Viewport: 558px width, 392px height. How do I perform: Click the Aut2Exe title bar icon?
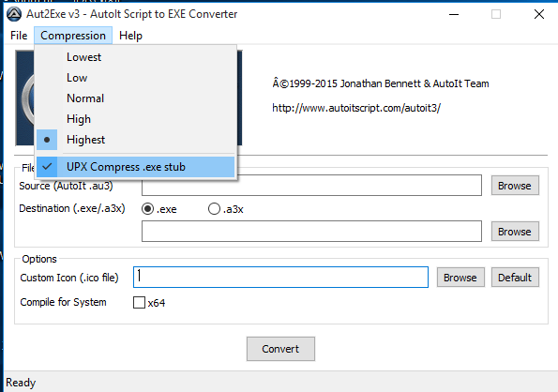[x=14, y=14]
